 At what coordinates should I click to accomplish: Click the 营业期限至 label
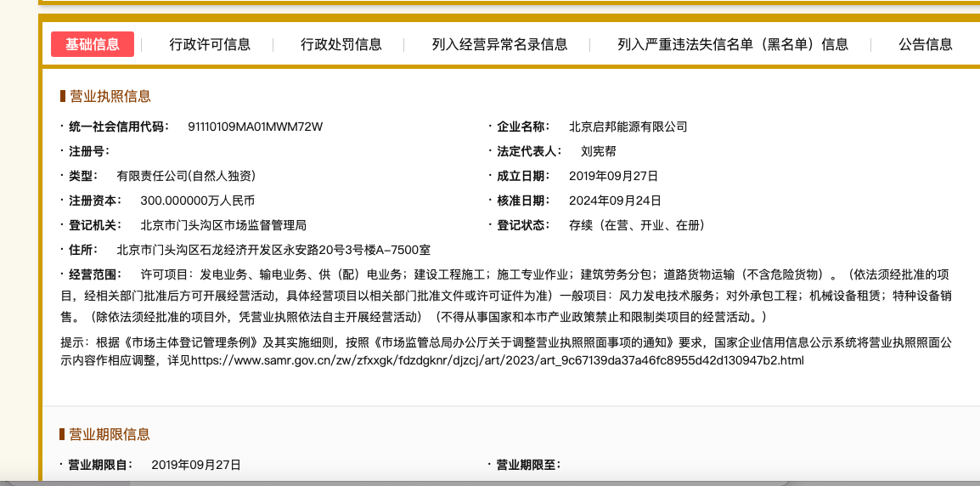click(529, 465)
